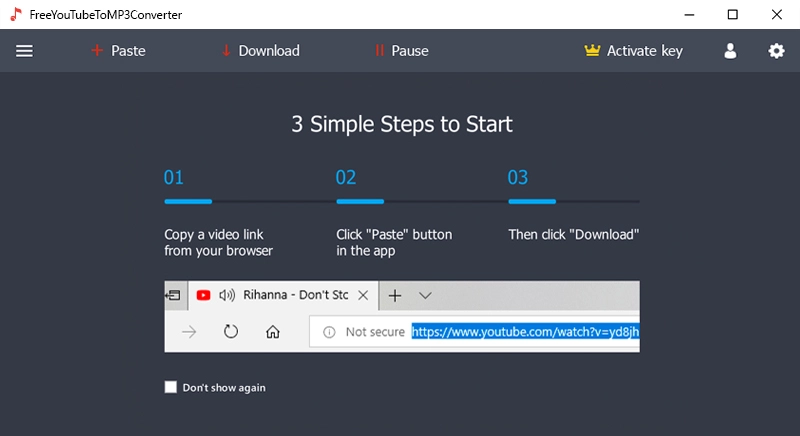Click the tutorial browser screenshot image
This screenshot has height=436, width=800.
coord(402,316)
